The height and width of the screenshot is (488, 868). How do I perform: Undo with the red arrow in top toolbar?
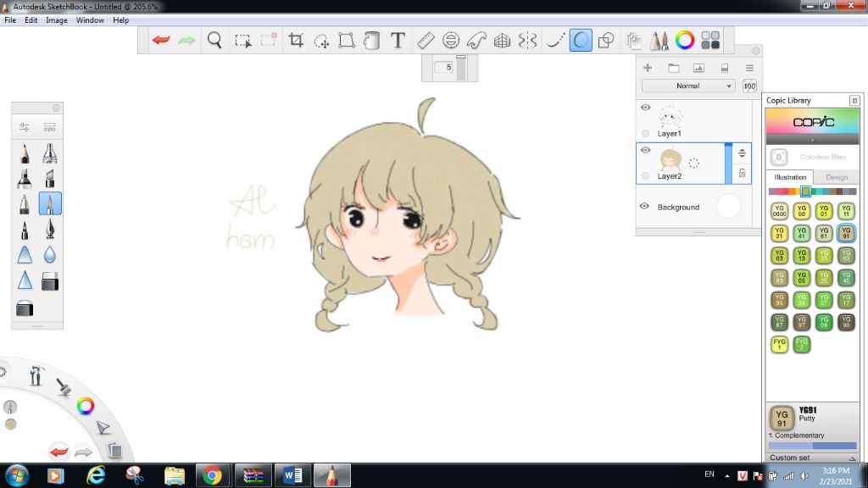pyautogui.click(x=161, y=40)
